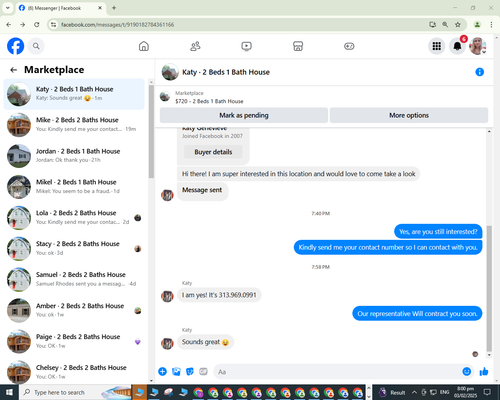Open a new browser tab with plus
This screenshot has height=400, width=500.
coord(114,8)
